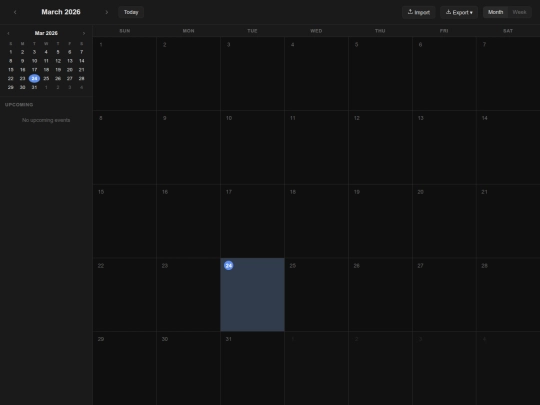Click the SAT column header
Viewport: 540px width, 405px height.
pos(508,31)
